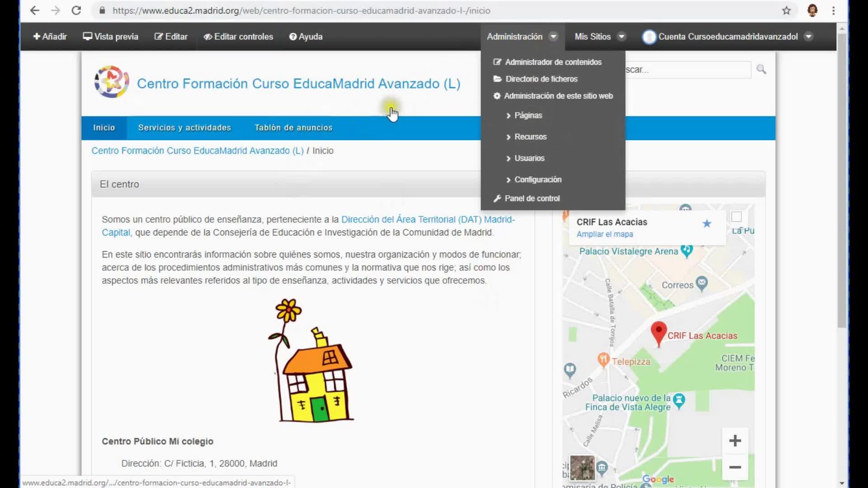Click Ampliar el mapa link

[x=604, y=234]
